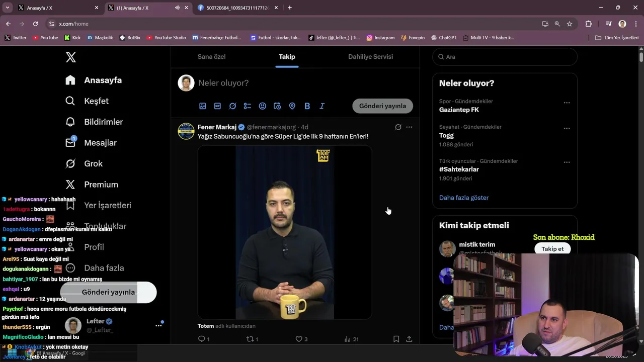Switch to Takip tab
644x362 pixels.
(287, 57)
